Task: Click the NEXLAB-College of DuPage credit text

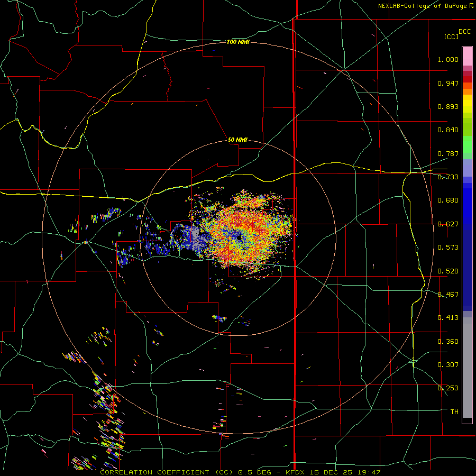Action: click(x=422, y=6)
